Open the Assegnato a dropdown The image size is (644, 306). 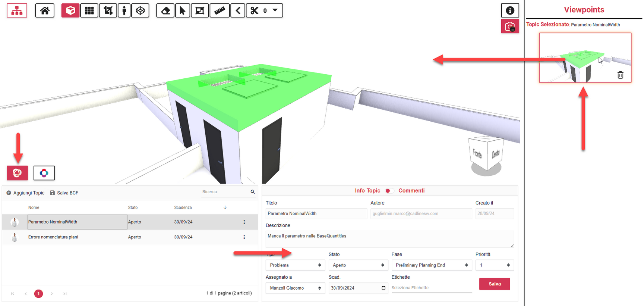tap(295, 288)
